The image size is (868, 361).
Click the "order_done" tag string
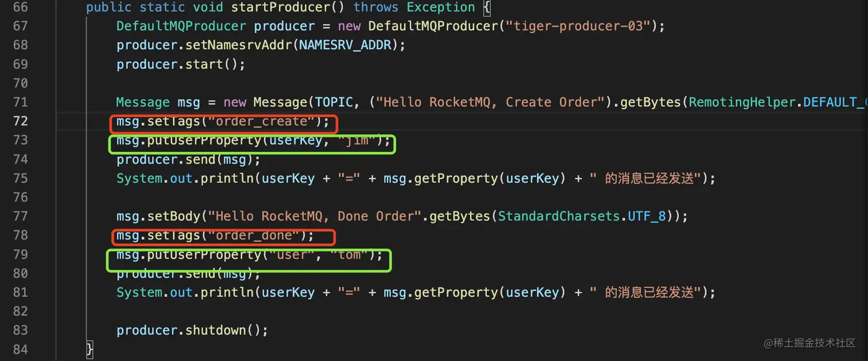pyautogui.click(x=254, y=235)
